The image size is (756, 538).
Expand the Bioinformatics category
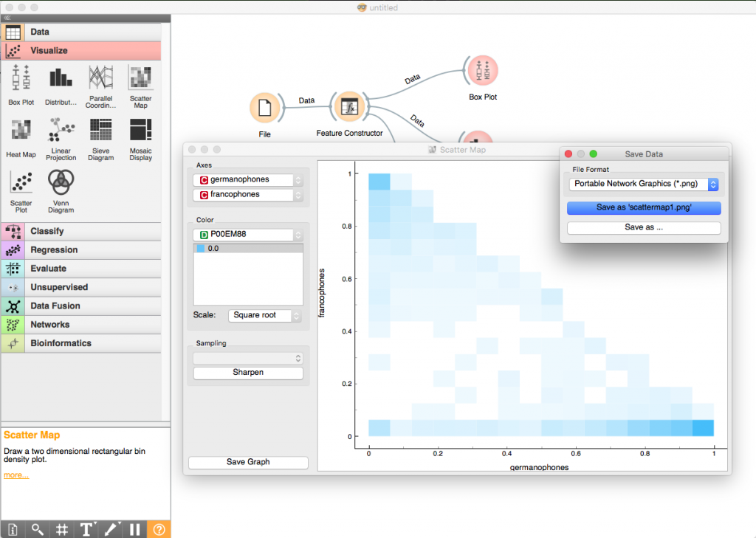pyautogui.click(x=81, y=343)
